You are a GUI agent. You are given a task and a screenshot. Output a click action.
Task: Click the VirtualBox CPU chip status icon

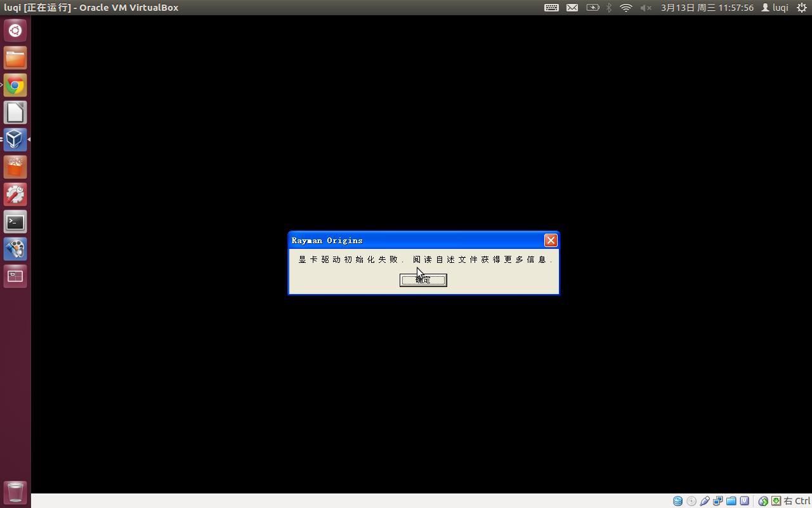(x=744, y=501)
